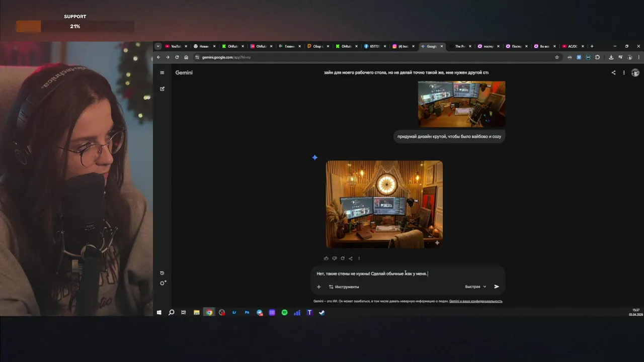View site information icon in address bar
Image resolution: width=644 pixels, height=362 pixels.
[197, 57]
